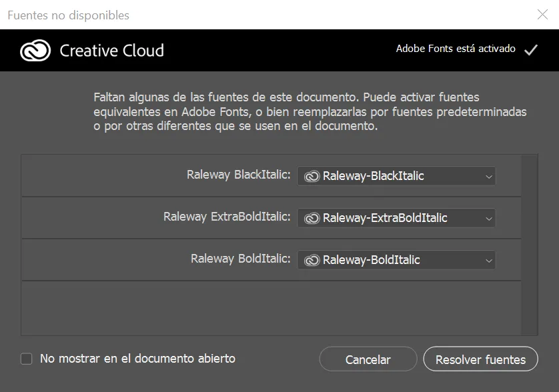Click the Adobe Fonts activated checkmark icon

531,49
